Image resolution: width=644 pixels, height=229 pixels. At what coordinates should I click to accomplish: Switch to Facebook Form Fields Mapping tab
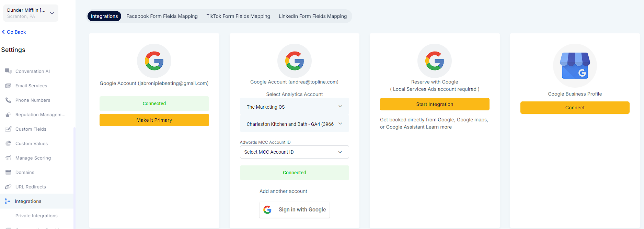click(x=162, y=16)
